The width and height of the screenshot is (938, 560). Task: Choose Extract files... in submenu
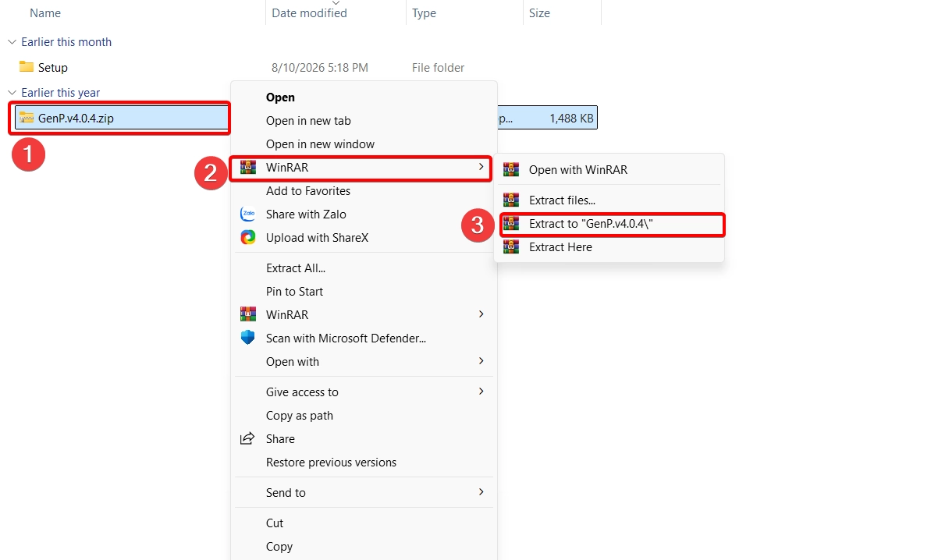tap(562, 200)
